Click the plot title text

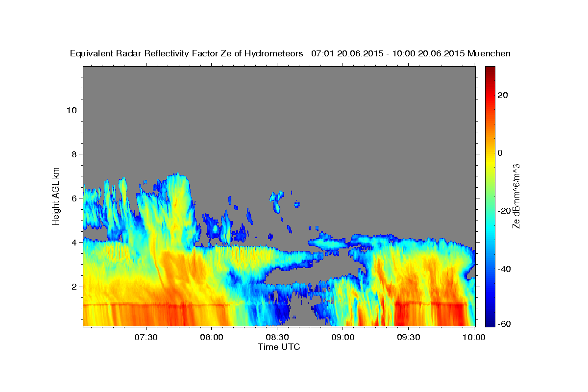pyautogui.click(x=290, y=53)
